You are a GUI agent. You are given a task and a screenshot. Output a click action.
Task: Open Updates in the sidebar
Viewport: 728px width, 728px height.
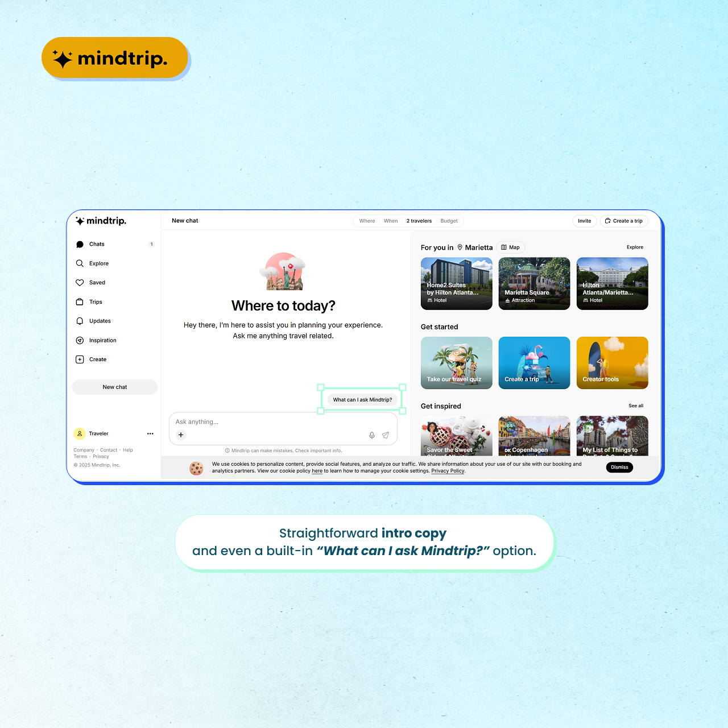click(114, 321)
